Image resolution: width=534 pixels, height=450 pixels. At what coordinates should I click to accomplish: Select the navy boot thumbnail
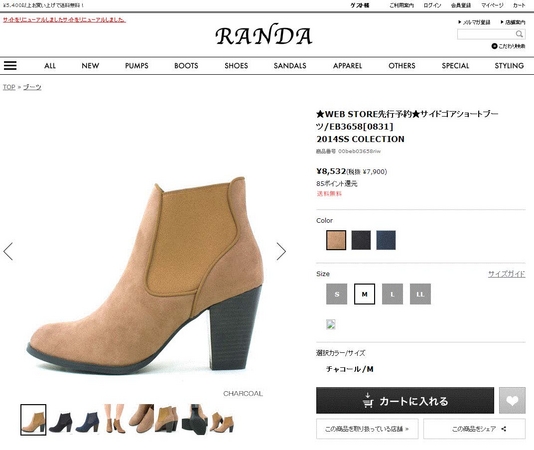tap(87, 420)
